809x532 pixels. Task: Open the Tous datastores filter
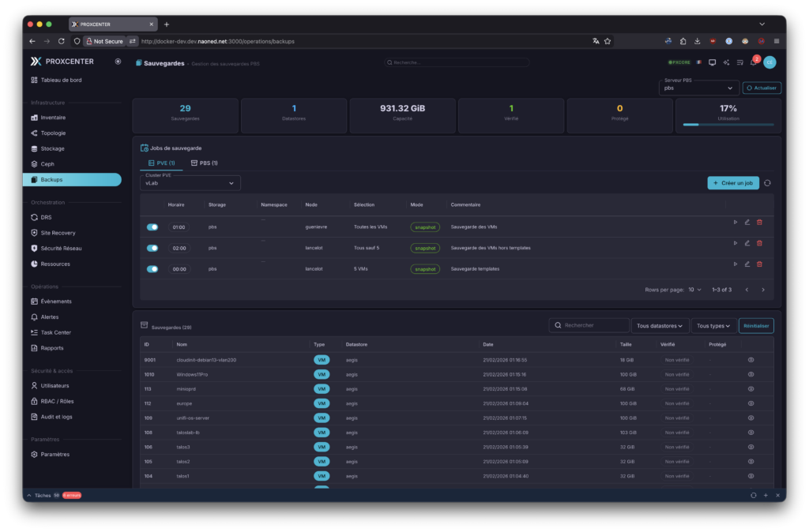pyautogui.click(x=660, y=325)
